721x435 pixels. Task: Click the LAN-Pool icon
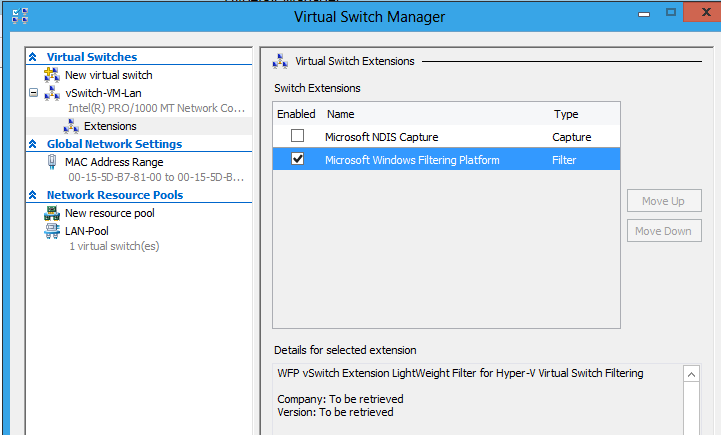[52, 231]
